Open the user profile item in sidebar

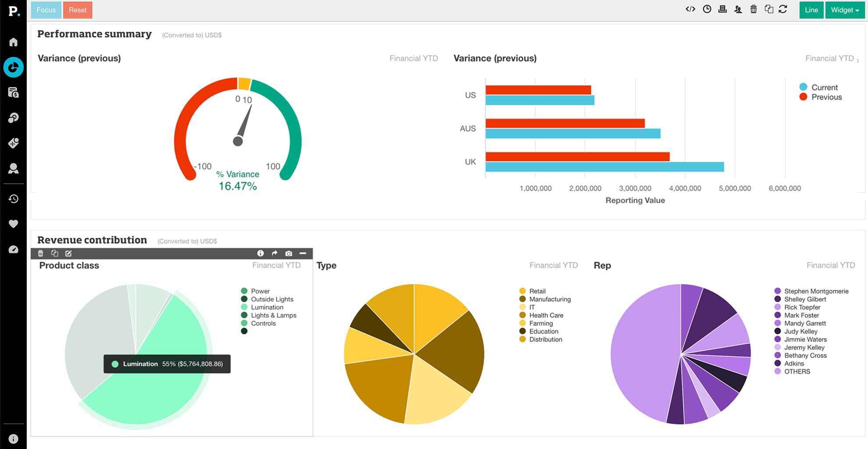[x=14, y=169]
